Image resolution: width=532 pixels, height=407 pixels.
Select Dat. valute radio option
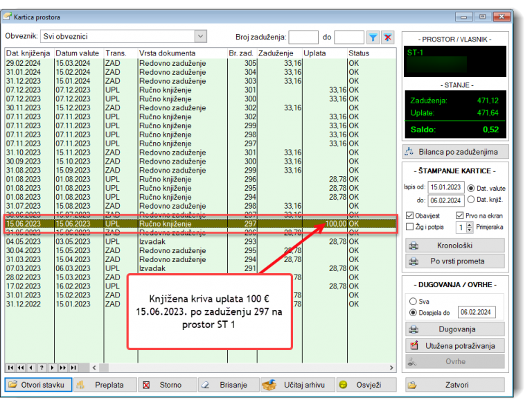coord(471,188)
